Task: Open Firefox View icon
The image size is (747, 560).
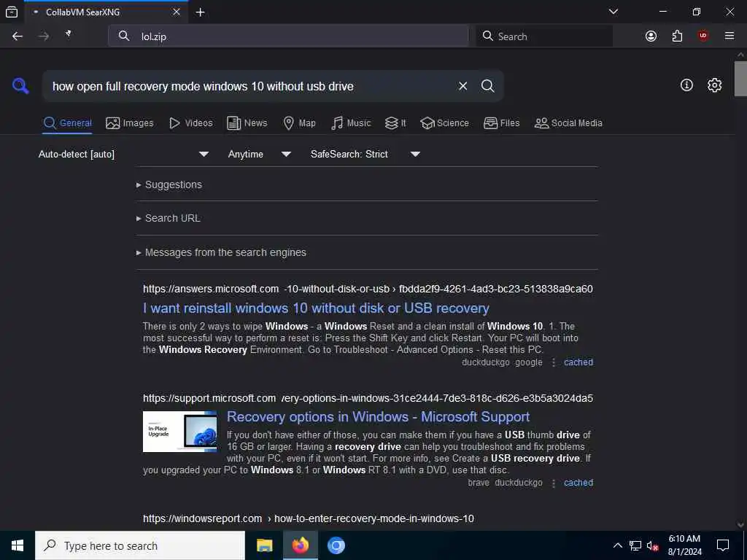Action: 12,12
